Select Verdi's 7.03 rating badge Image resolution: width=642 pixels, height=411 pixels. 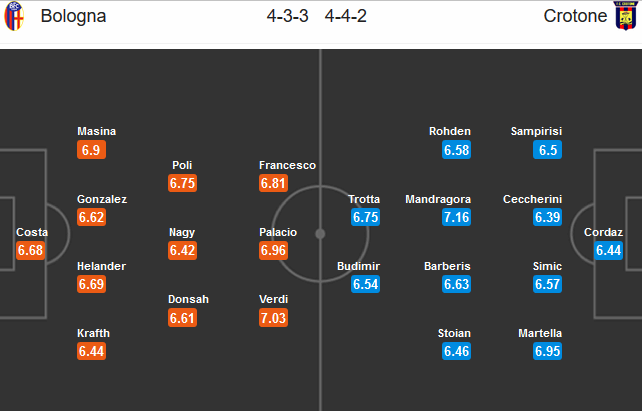tap(274, 318)
